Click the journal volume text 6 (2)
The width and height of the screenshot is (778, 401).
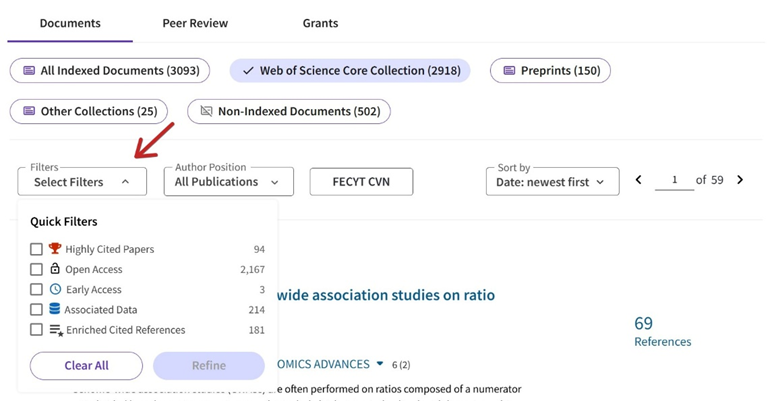click(x=401, y=365)
